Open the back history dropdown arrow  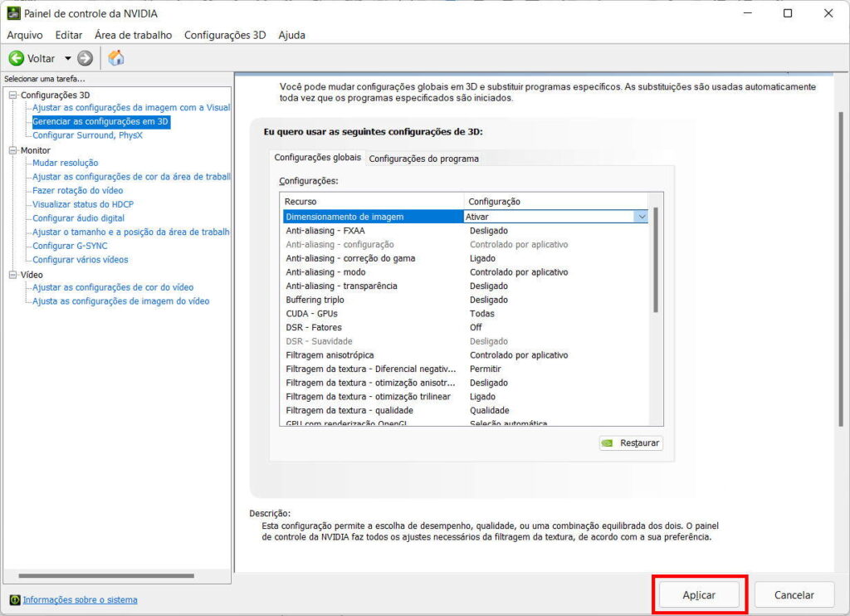pyautogui.click(x=68, y=59)
